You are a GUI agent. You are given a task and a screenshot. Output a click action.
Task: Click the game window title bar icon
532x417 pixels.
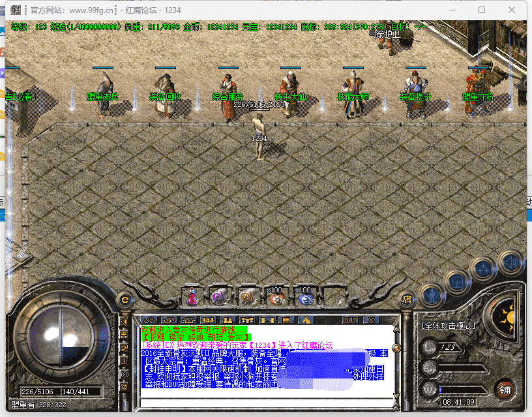coord(15,10)
